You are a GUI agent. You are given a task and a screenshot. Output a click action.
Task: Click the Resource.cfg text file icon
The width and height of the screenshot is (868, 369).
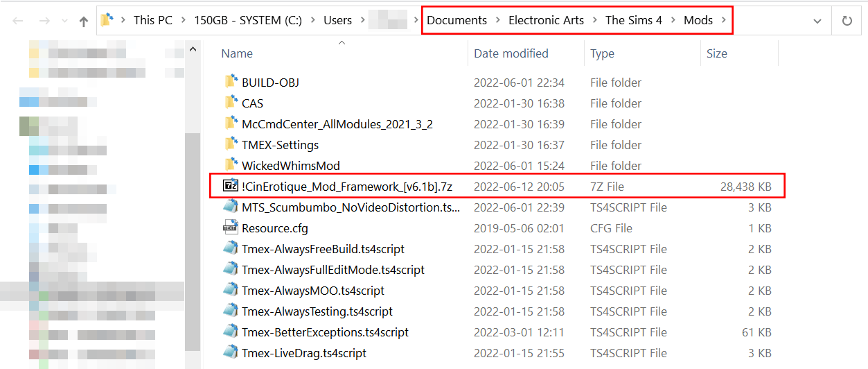pyautogui.click(x=231, y=228)
